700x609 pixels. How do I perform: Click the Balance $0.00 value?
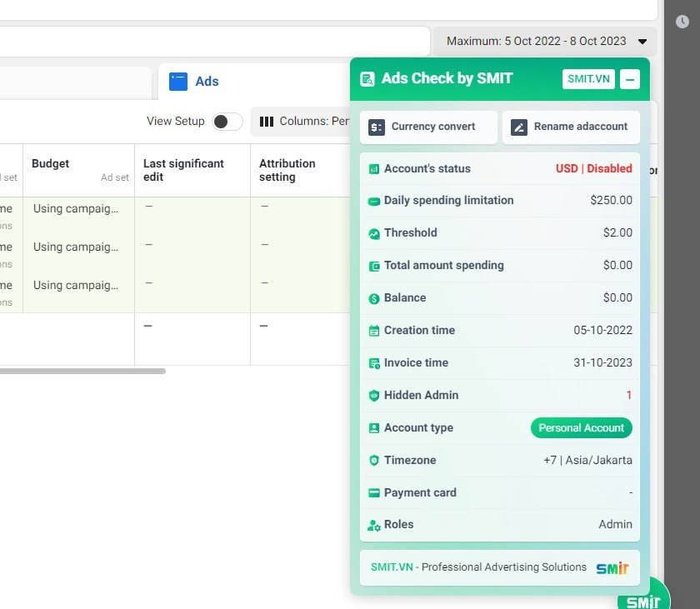click(617, 297)
